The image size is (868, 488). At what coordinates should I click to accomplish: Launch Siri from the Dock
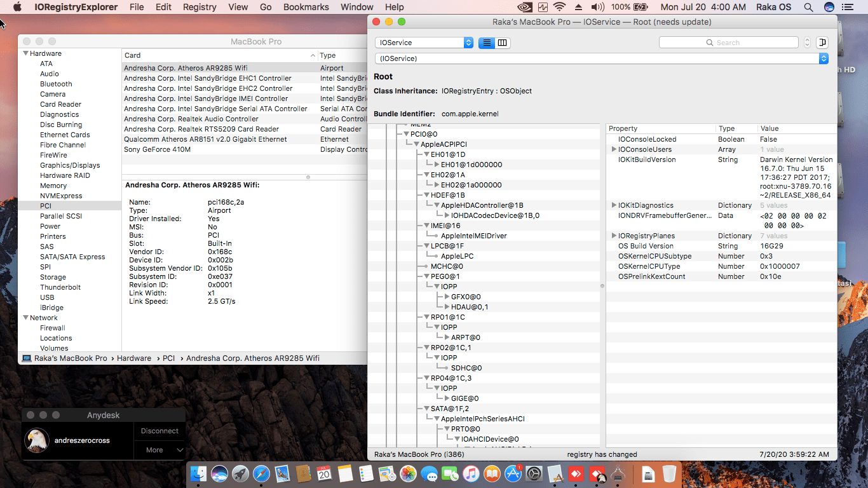tap(220, 473)
